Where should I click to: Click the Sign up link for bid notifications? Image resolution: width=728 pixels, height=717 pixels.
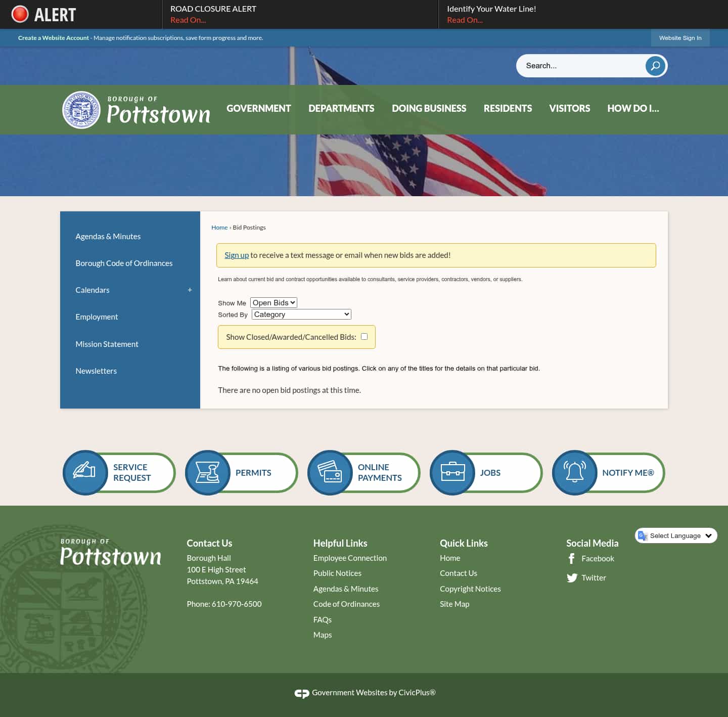pos(237,255)
